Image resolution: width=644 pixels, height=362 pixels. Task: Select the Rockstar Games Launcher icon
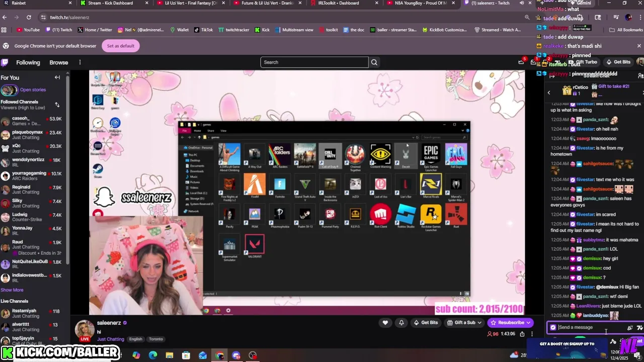(431, 217)
